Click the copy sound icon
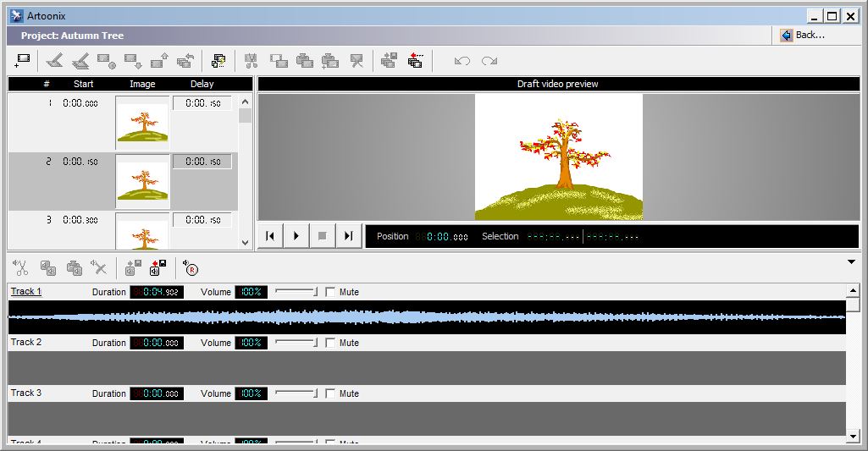The width and height of the screenshot is (868, 451). [48, 268]
